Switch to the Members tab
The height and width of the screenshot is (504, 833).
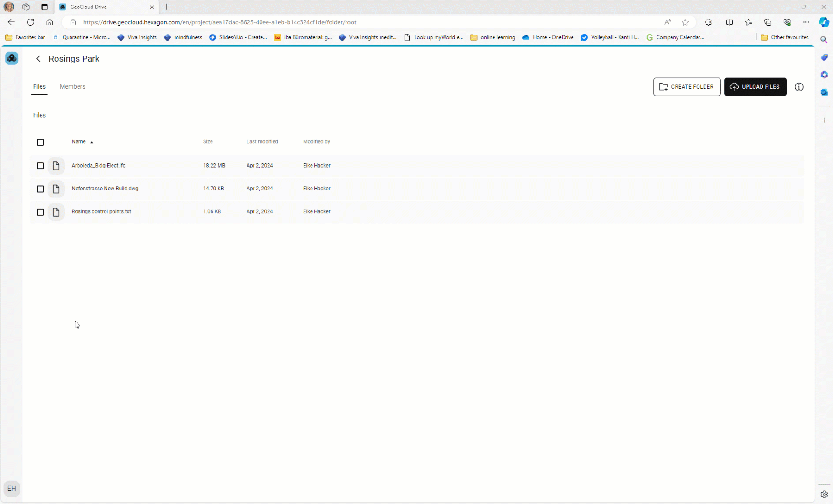pos(72,86)
